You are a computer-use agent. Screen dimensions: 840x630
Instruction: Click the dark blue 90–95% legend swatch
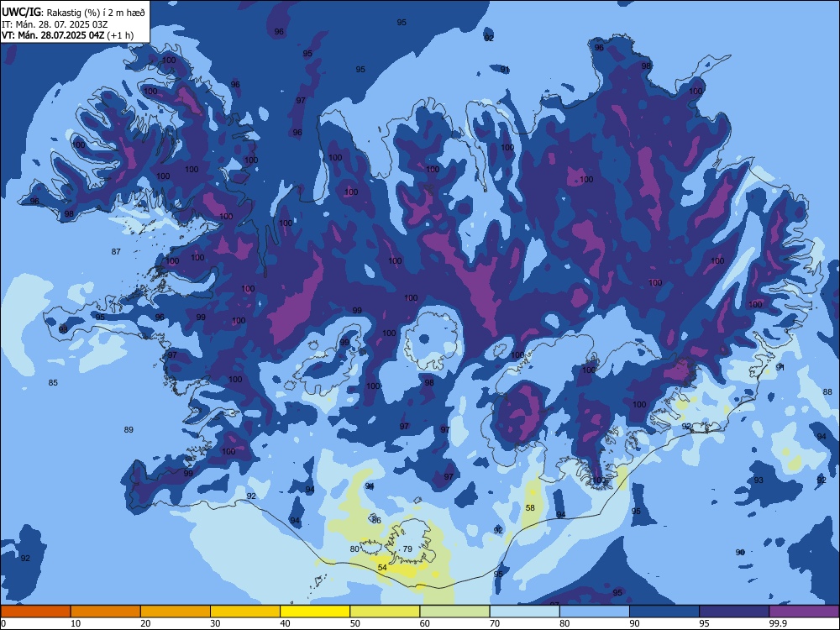click(x=664, y=612)
